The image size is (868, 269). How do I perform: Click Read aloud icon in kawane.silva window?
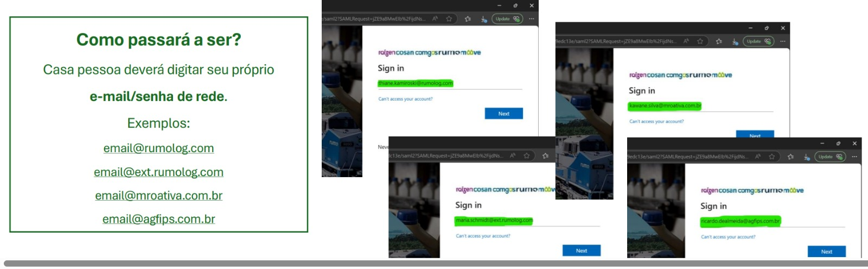pyautogui.click(x=686, y=41)
